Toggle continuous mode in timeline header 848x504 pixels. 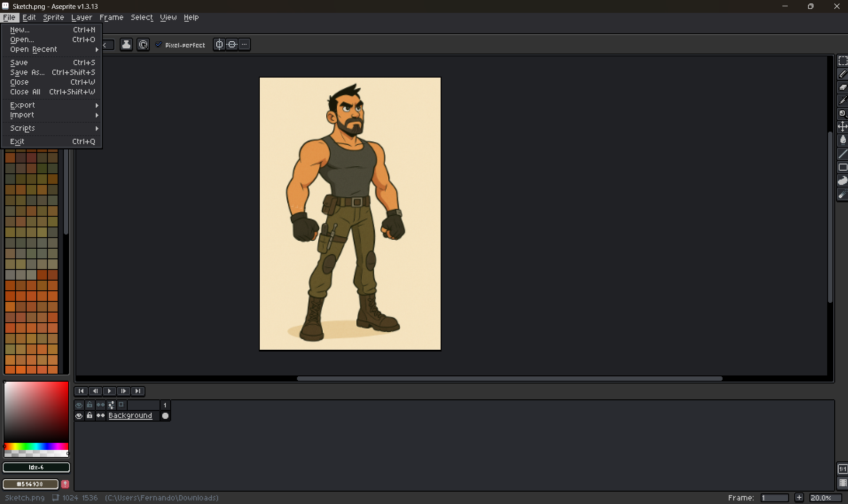pos(101,405)
